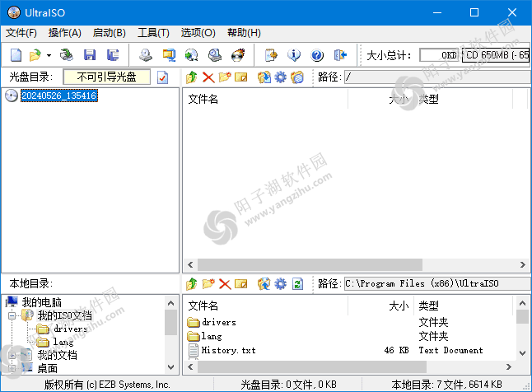Viewport: 532px width, 392px height.
Task: Select the drivers folder in local file list
Action: pos(219,322)
